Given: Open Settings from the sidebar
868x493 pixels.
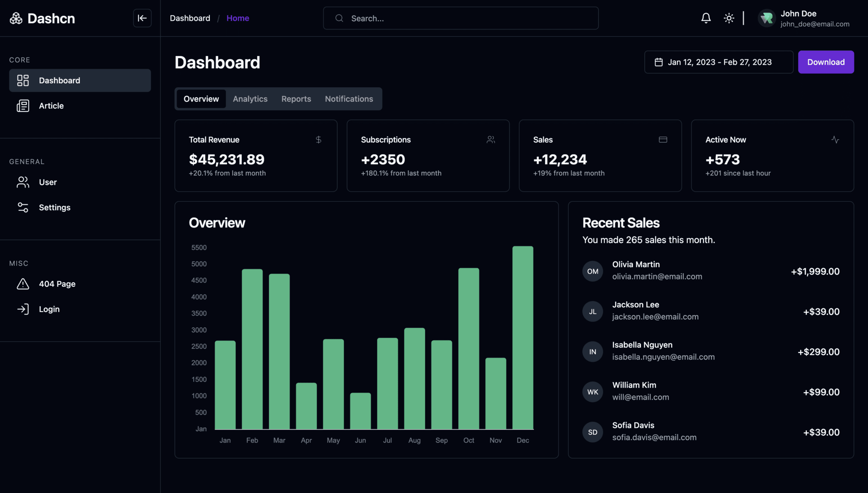Looking at the screenshot, I should [x=54, y=208].
